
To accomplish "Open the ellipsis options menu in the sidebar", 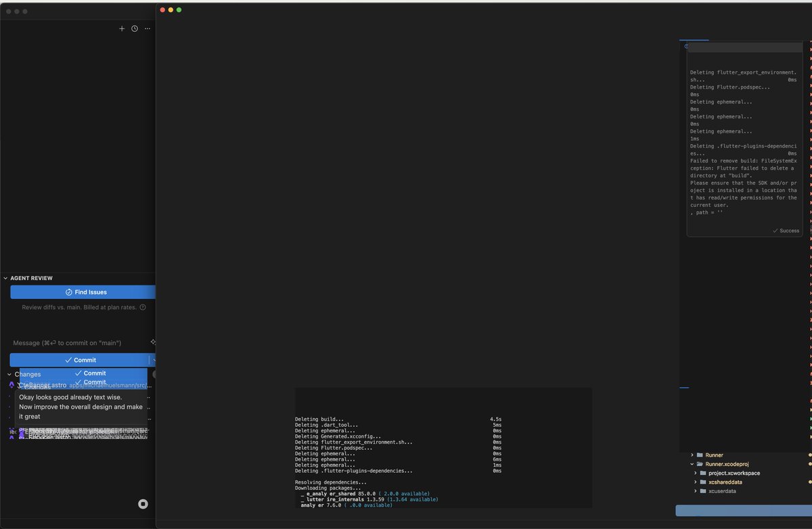I will 147,28.
